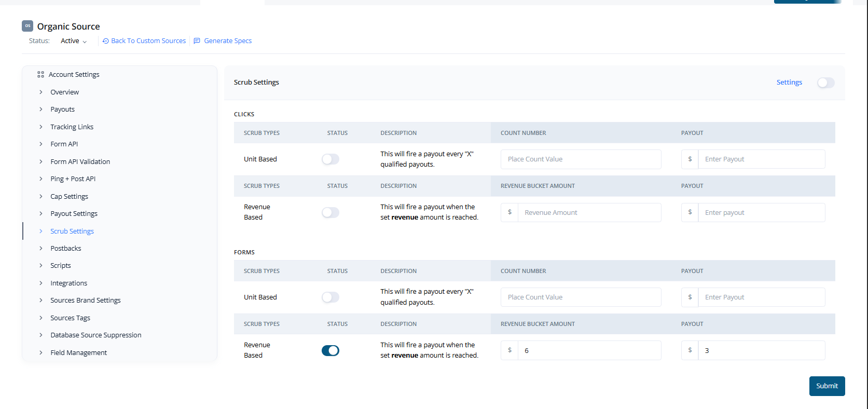This screenshot has width=868, height=409.
Task: Enable Forms Unit Based scrub toggle
Action: [330, 297]
